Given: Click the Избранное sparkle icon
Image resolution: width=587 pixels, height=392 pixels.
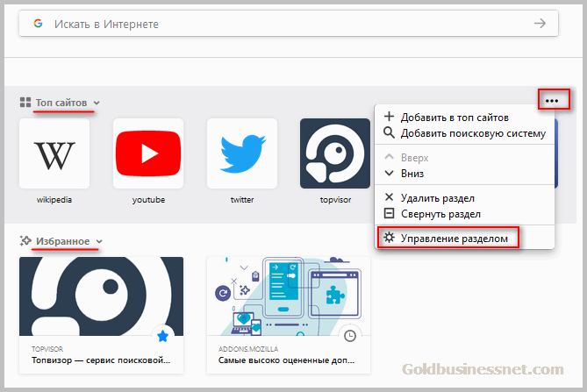Looking at the screenshot, I should coord(25,241).
